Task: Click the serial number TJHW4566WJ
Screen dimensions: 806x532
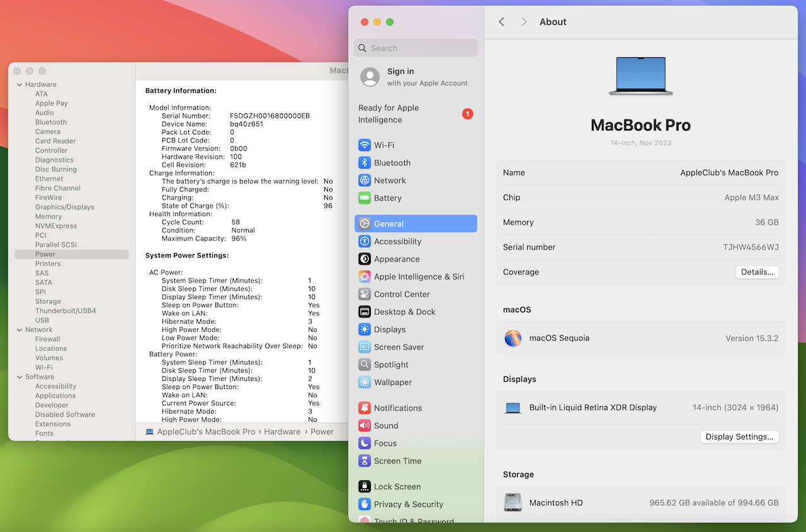Action: 751,247
